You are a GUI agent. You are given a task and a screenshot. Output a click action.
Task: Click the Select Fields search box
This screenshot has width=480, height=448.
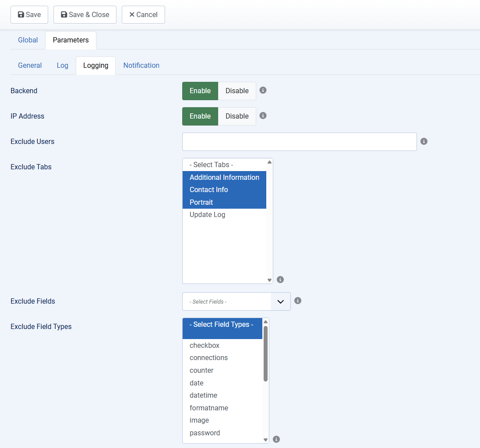pyautogui.click(x=226, y=301)
